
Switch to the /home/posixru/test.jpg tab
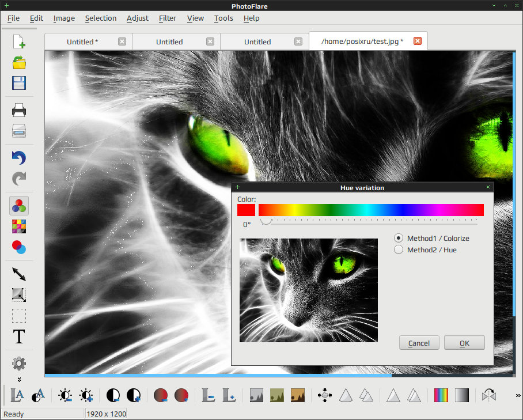pos(362,41)
